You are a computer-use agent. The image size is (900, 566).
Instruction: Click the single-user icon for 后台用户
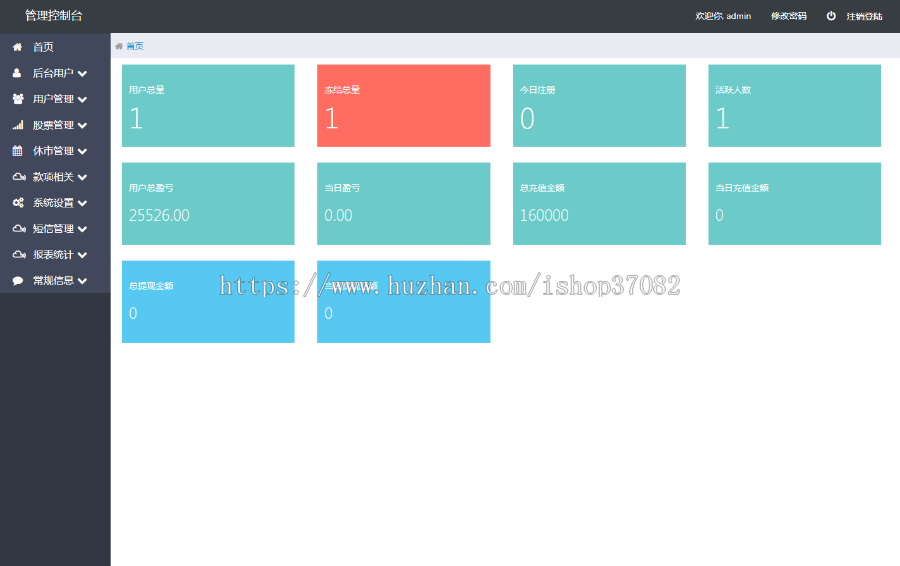point(17,73)
